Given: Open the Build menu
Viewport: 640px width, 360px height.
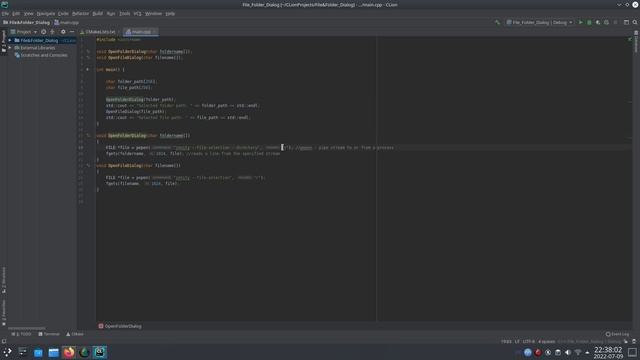Looking at the screenshot, I should coord(98,13).
